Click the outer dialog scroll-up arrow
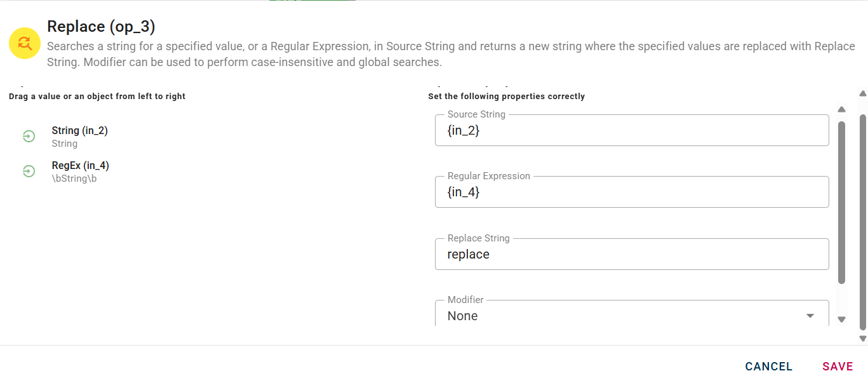 [x=862, y=93]
